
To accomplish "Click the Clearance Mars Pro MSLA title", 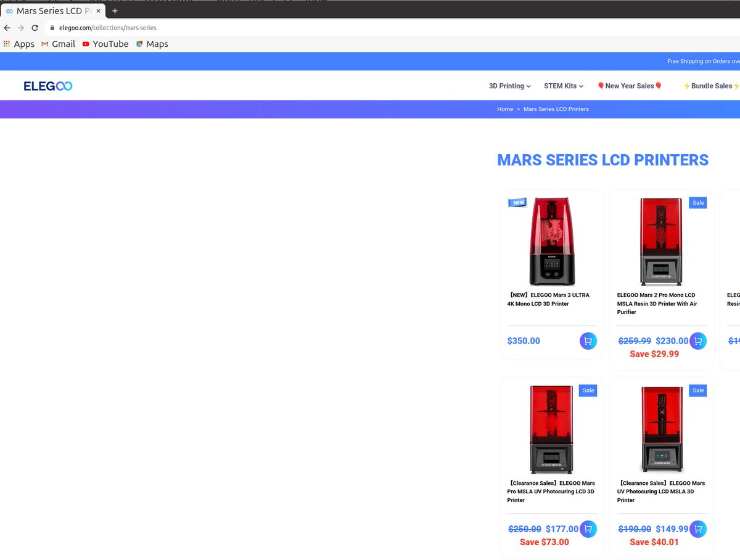I will click(x=551, y=492).
